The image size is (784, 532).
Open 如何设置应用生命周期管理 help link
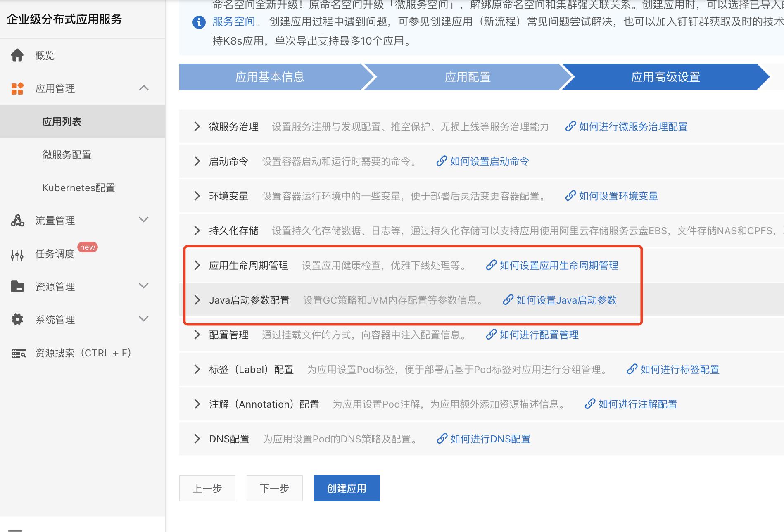tap(559, 266)
